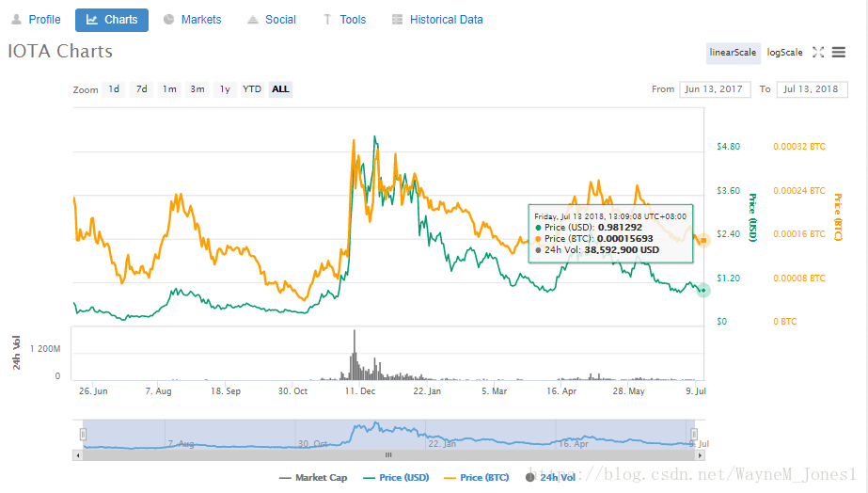Click the 24h Vol value in tooltip
868x493 pixels.
coord(622,250)
